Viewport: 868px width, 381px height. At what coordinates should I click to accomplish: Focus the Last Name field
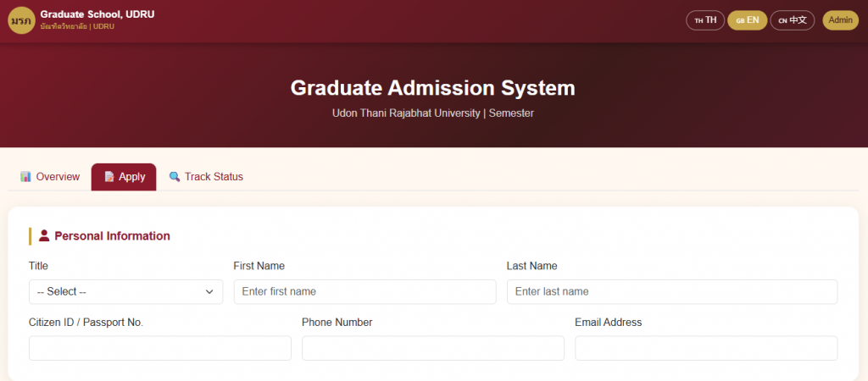coord(671,291)
